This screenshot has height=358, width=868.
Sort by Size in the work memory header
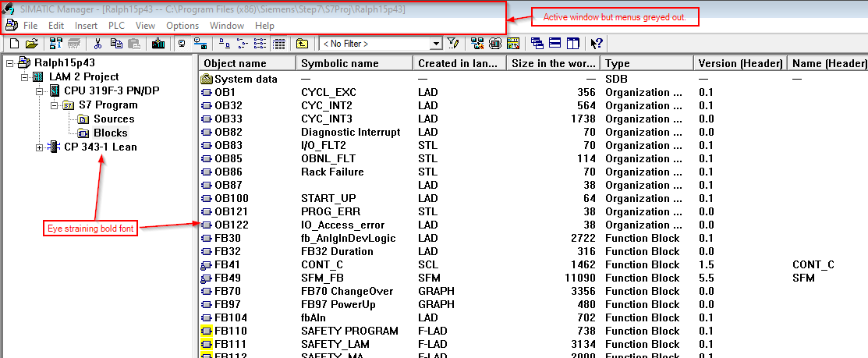coord(554,64)
